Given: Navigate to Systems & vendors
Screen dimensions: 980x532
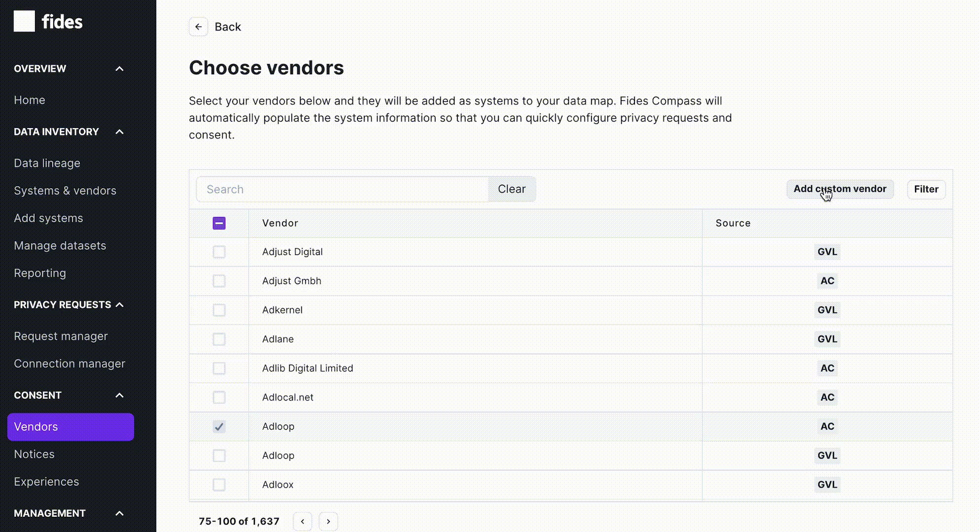Looking at the screenshot, I should (65, 191).
